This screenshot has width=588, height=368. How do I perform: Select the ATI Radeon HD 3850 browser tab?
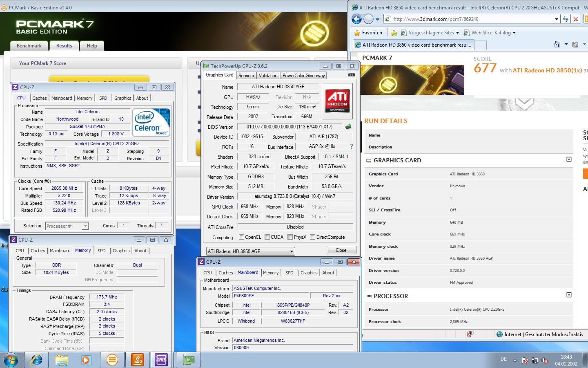point(413,45)
